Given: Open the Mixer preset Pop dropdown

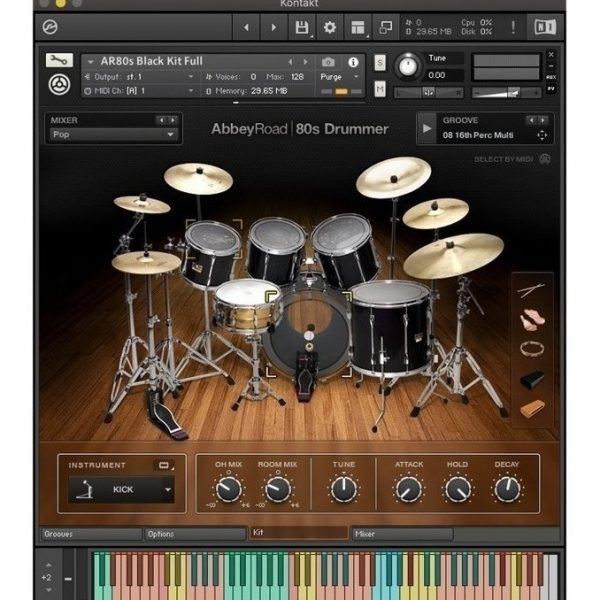Looking at the screenshot, I should [x=114, y=135].
